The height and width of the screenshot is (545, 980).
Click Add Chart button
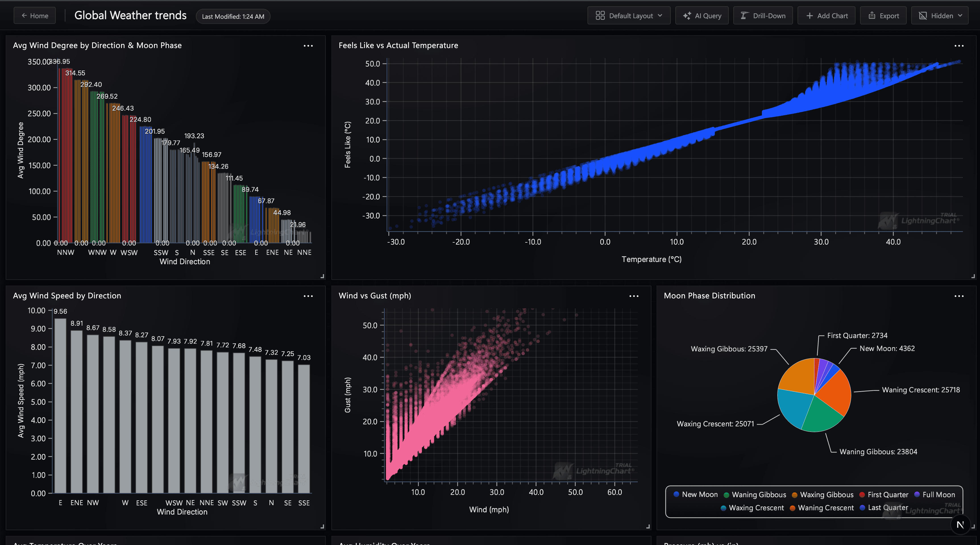pos(826,16)
